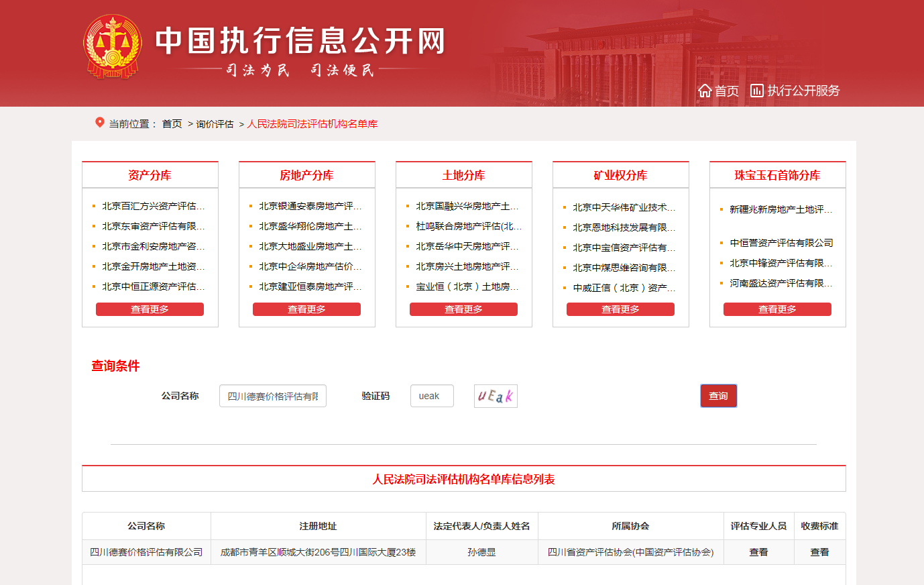Go to 首页 in the breadcrumb
Viewport: 924px width, 585px height.
[172, 123]
